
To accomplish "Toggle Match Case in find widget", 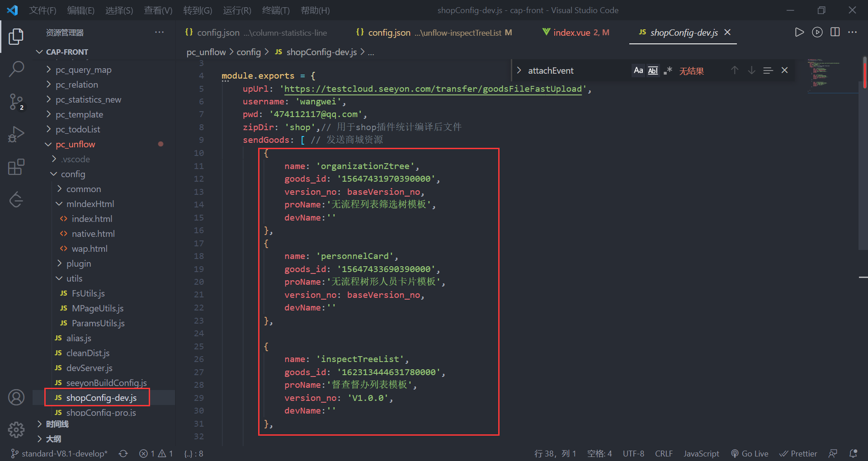I will point(638,71).
